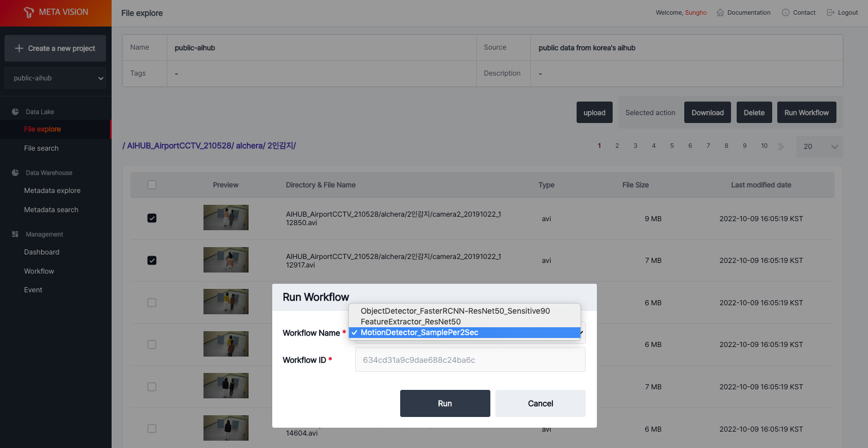Click the Delete button
This screenshot has height=448, width=868.
pyautogui.click(x=754, y=112)
